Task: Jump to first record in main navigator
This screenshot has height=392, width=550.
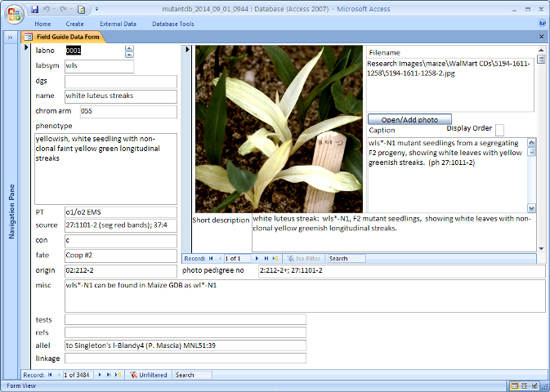Action: pyautogui.click(x=49, y=375)
